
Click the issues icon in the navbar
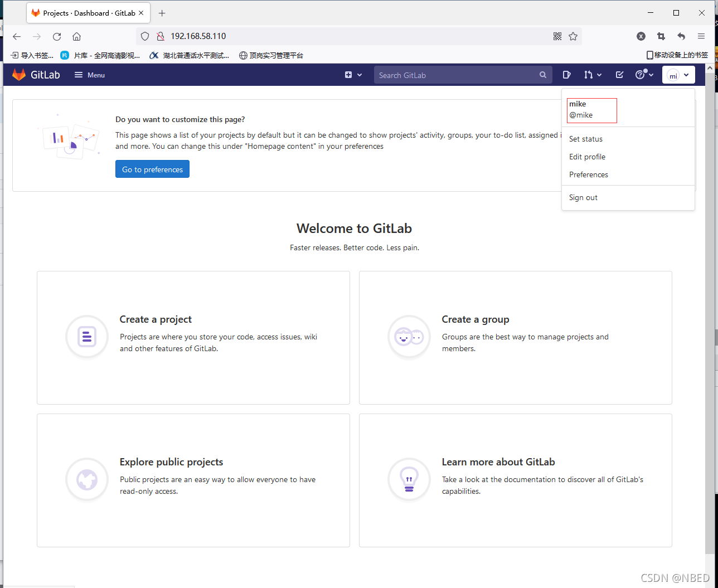[566, 74]
